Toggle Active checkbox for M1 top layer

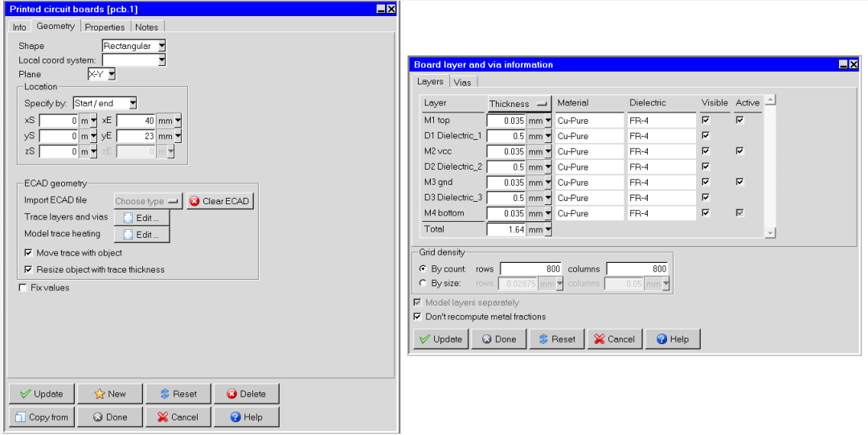[x=740, y=120]
